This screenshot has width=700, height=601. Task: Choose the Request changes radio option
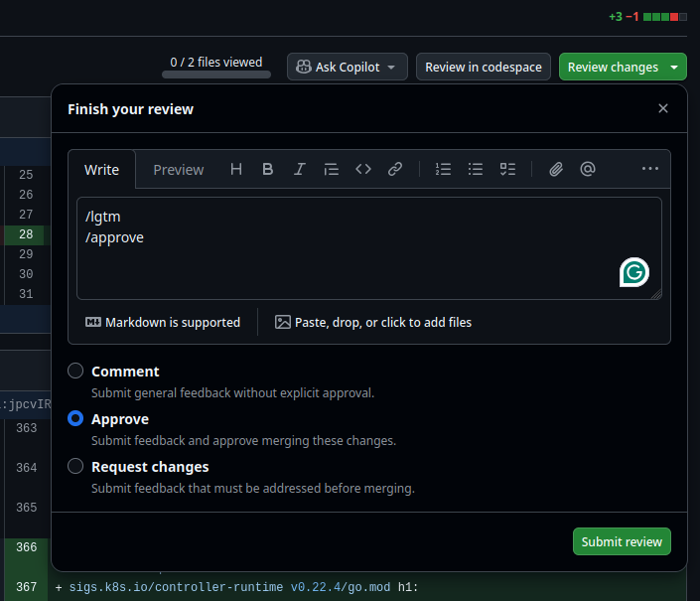[x=75, y=467]
